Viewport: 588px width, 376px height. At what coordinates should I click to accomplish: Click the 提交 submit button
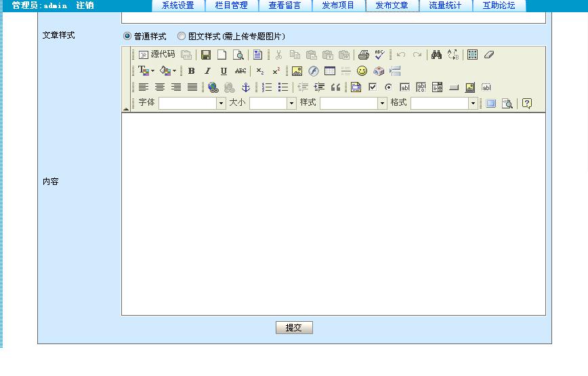click(294, 328)
